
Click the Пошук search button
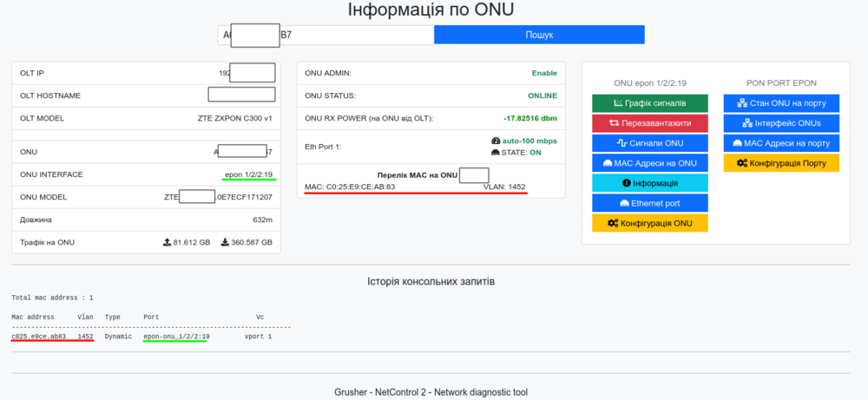(x=539, y=35)
